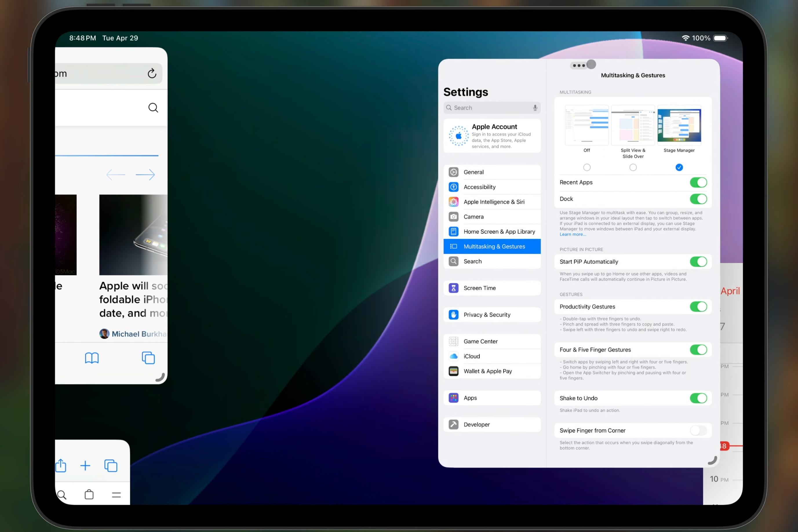Tap the Apple Intelligence & Siri icon
798x532 pixels.
[454, 202]
